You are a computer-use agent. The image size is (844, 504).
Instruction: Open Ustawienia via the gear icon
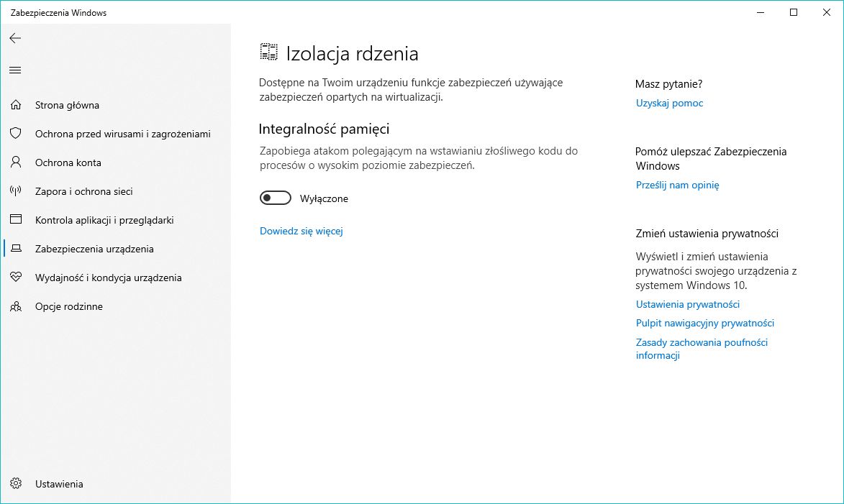[16, 484]
